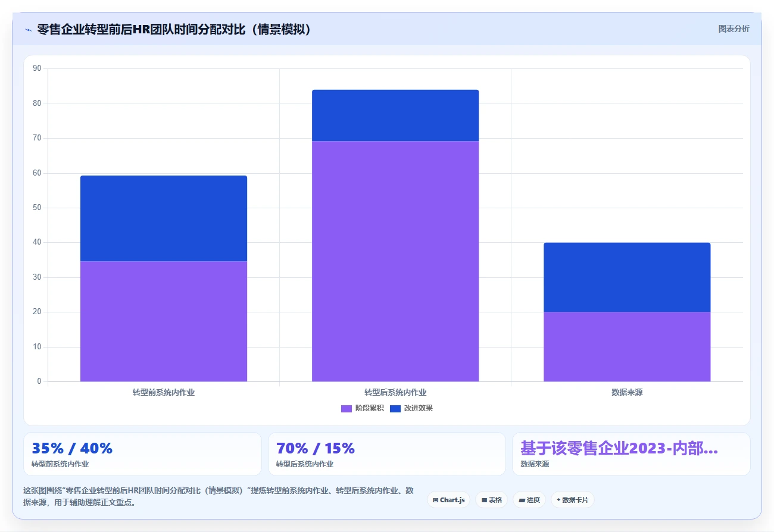Open the 基于该零售企业2023 data source card
The height and width of the screenshot is (532, 774).
pyautogui.click(x=631, y=454)
